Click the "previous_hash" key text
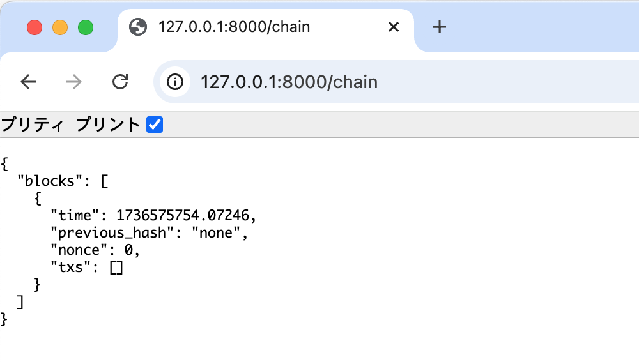Image resolution: width=639 pixels, height=364 pixels. coord(112,233)
